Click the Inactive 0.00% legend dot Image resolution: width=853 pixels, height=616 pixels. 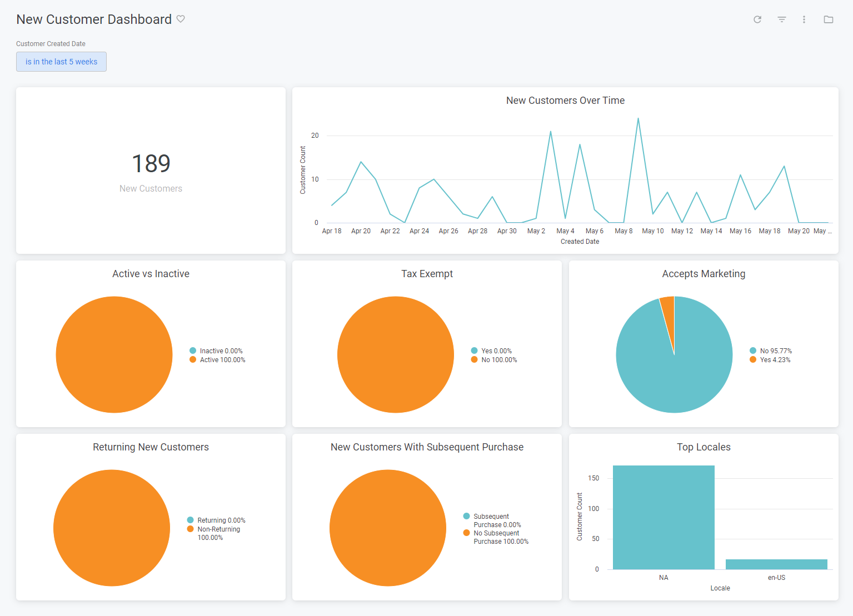tap(193, 350)
